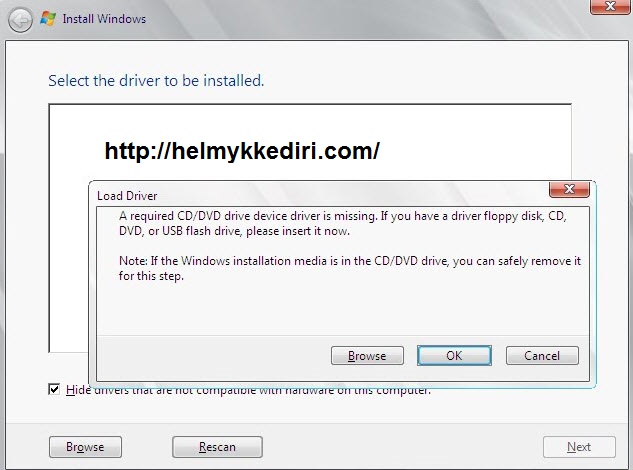Image resolution: width=633 pixels, height=470 pixels.
Task: Close the Install Windows window
Action: [610, 6]
